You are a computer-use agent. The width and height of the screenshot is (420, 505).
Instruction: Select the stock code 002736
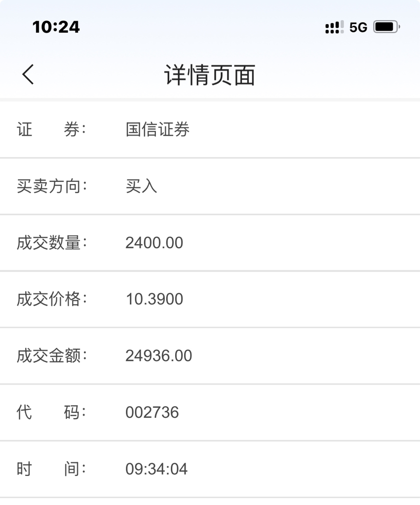click(x=152, y=412)
